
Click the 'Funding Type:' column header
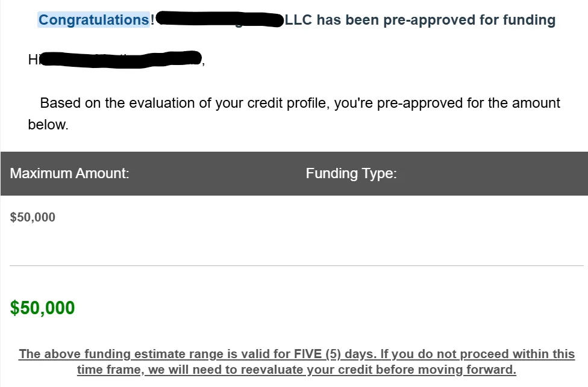tap(351, 173)
